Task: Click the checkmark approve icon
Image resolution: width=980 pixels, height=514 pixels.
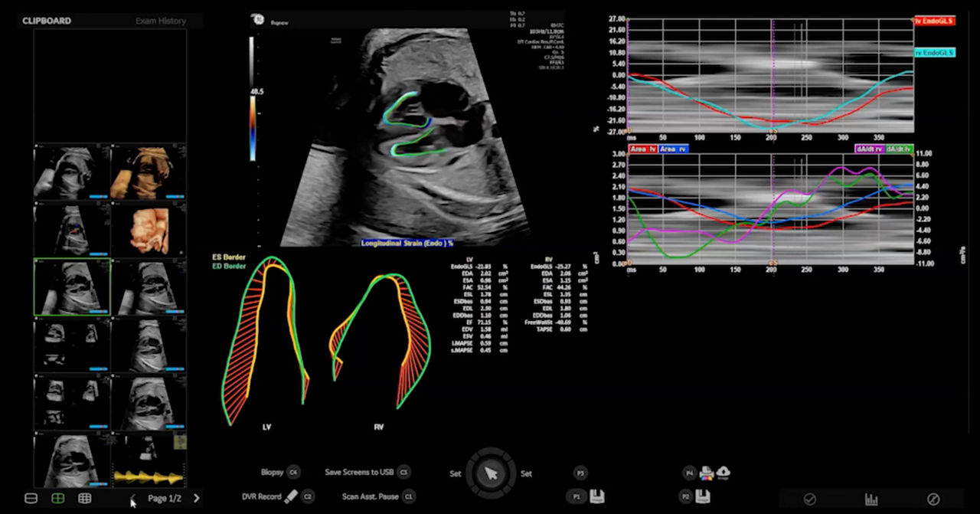Action: (x=809, y=499)
